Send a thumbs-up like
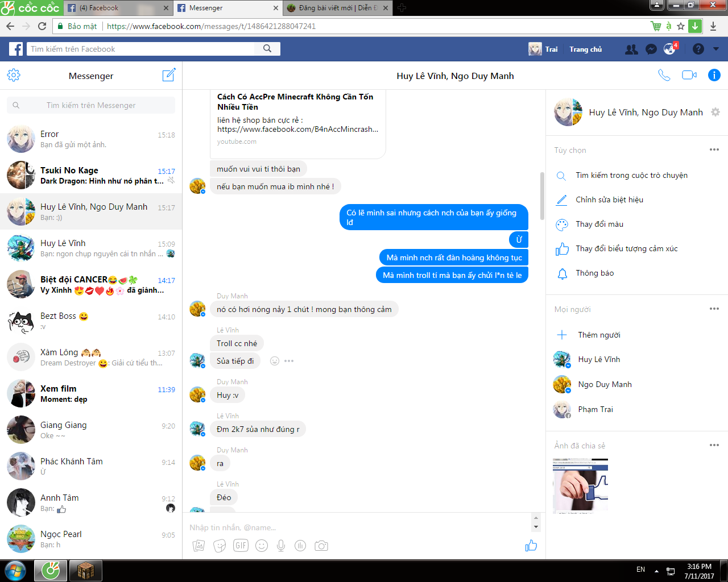This screenshot has height=582, width=728. coord(531,546)
